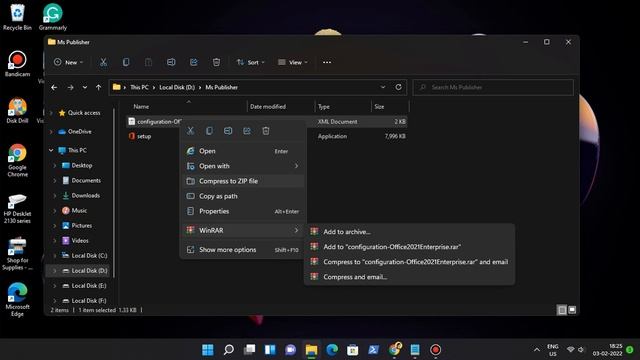Open the Windows Start button
The width and height of the screenshot is (640, 360).
(208, 350)
